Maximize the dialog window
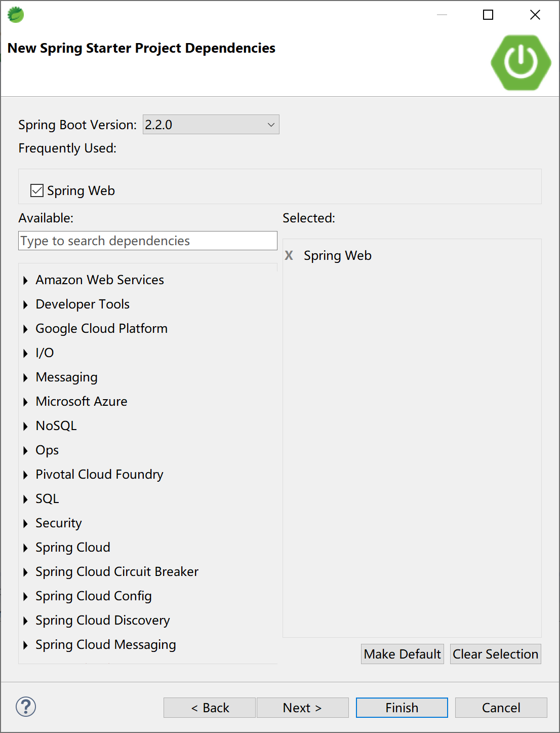This screenshot has height=733, width=560. pyautogui.click(x=488, y=15)
